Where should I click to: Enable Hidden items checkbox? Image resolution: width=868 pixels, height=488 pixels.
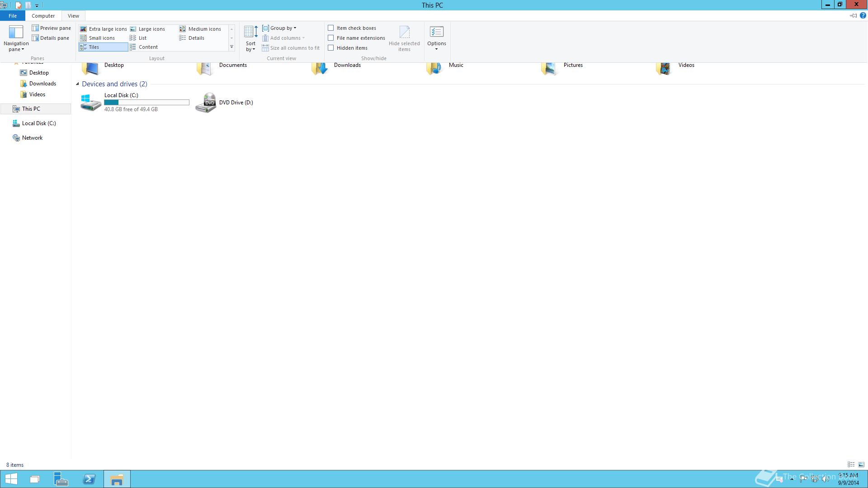331,48
